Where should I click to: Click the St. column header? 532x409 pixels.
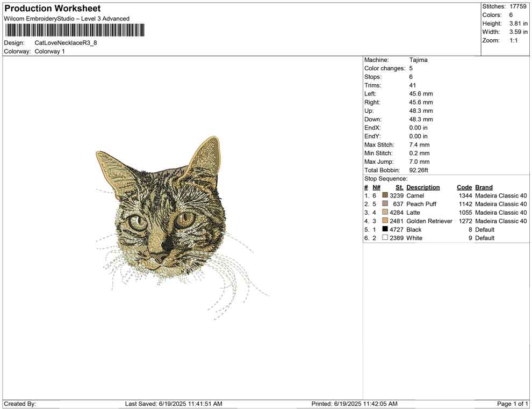(399, 187)
